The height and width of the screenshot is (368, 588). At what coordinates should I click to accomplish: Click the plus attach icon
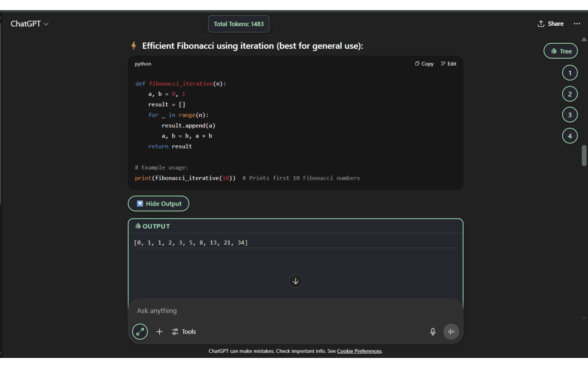(159, 332)
